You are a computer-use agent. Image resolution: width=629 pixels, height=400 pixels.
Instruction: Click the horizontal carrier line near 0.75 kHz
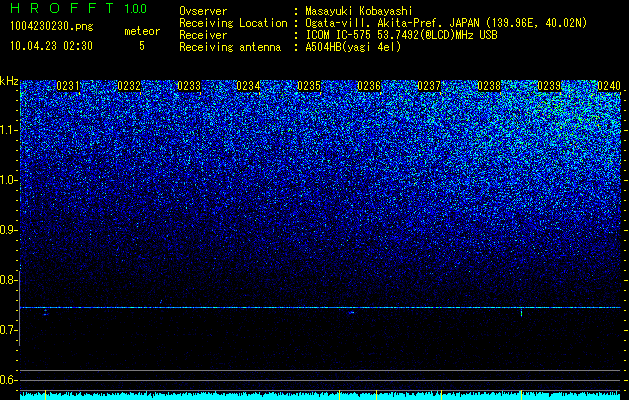320,307
